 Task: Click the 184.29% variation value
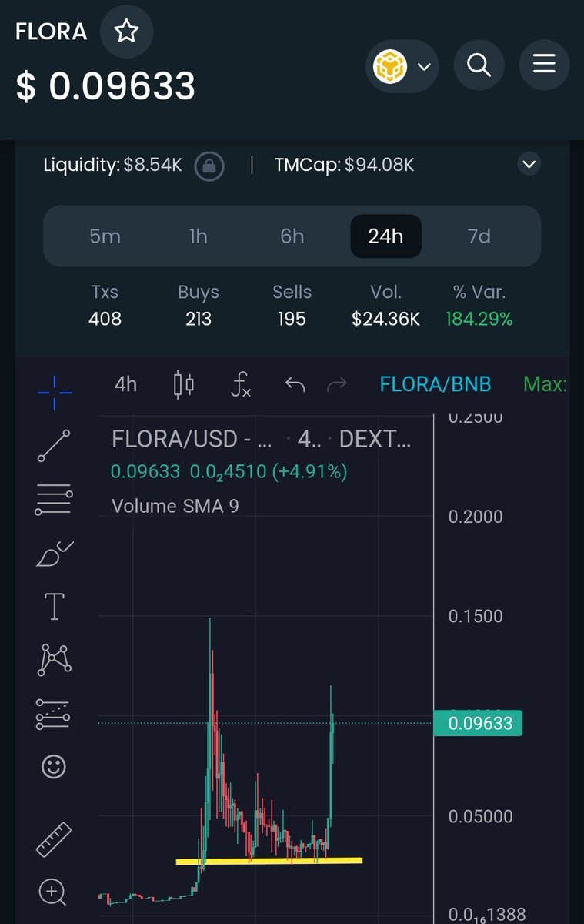click(479, 319)
